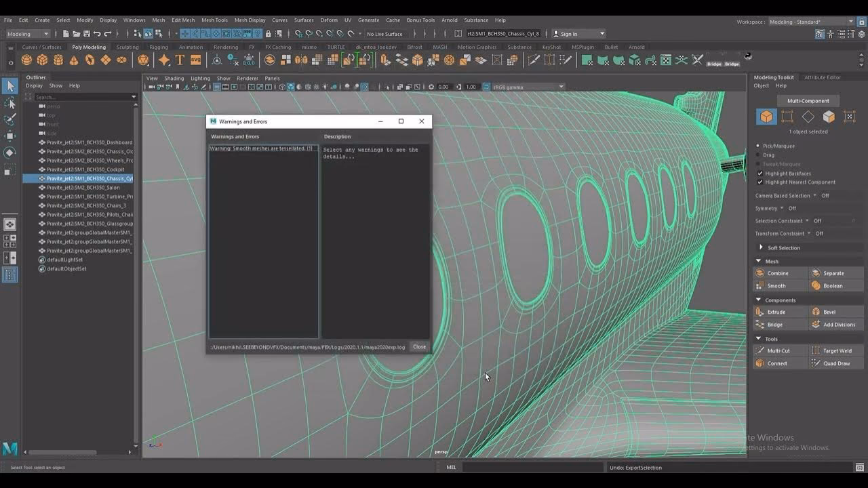Click the Lasso Select tool in toolbox

coord(10,103)
